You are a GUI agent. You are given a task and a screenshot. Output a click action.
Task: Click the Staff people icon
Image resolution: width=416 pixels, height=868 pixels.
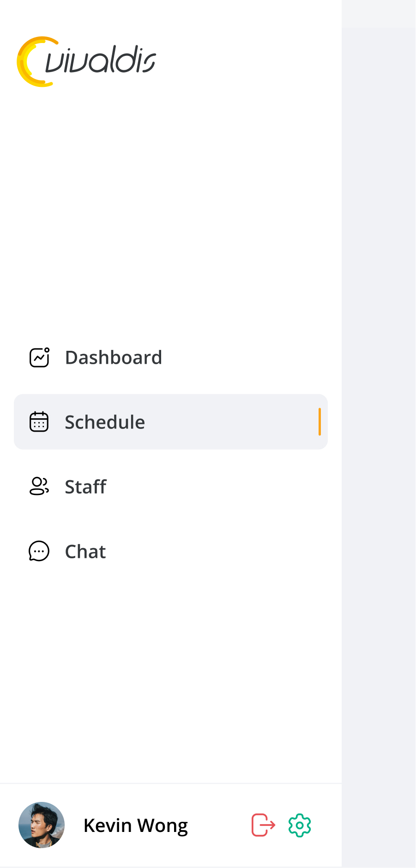click(x=39, y=486)
